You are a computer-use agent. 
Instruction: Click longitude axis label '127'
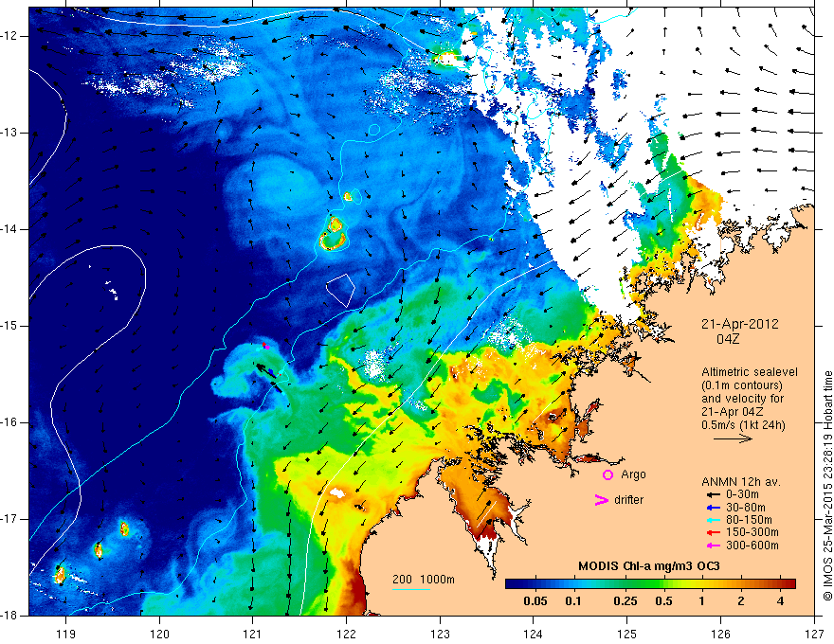pos(814,634)
